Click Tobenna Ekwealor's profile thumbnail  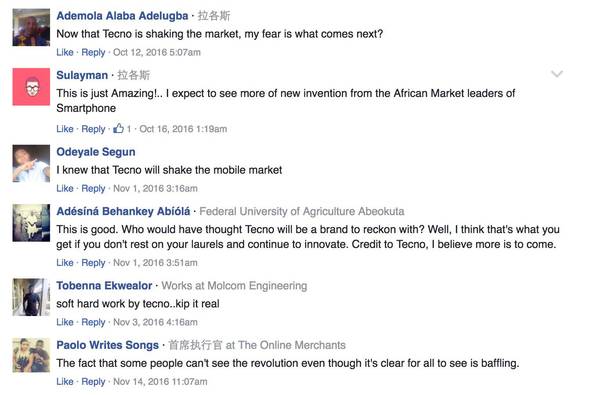point(31,297)
